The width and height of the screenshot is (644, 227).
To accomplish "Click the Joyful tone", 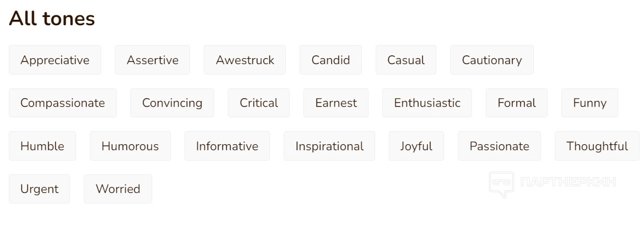I will [x=416, y=146].
